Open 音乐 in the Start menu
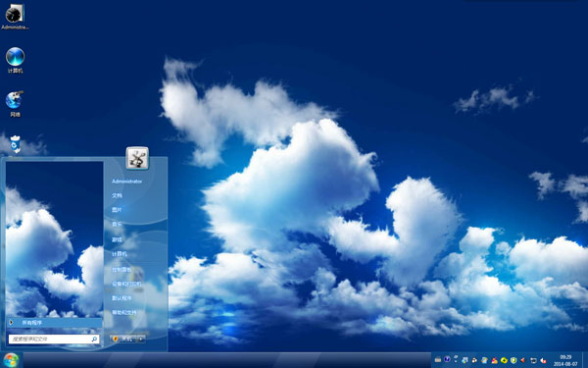Viewport: 588px width, 368px height. click(117, 224)
